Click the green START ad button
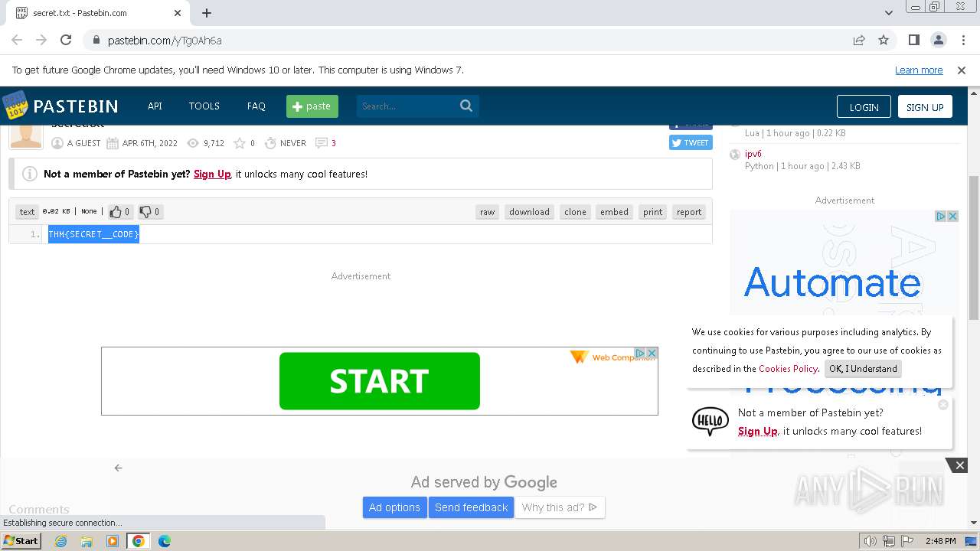This screenshot has width=980, height=551. [380, 381]
